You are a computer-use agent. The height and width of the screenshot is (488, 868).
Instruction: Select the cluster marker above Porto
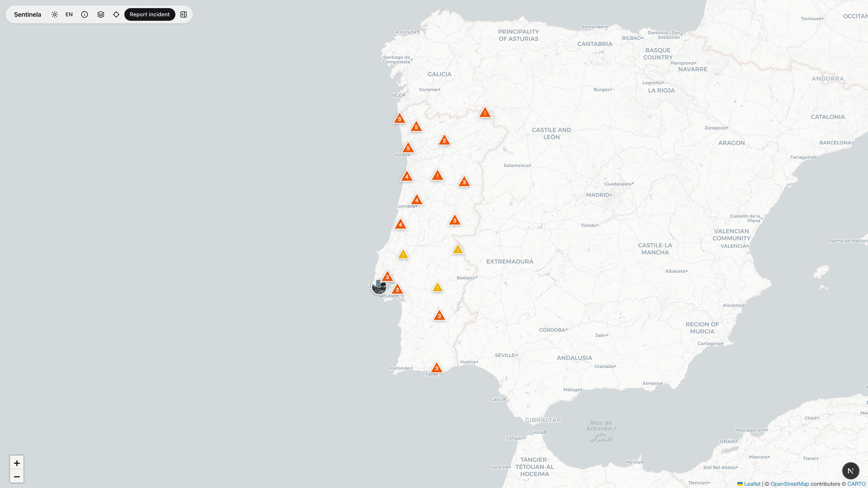pyautogui.click(x=408, y=148)
